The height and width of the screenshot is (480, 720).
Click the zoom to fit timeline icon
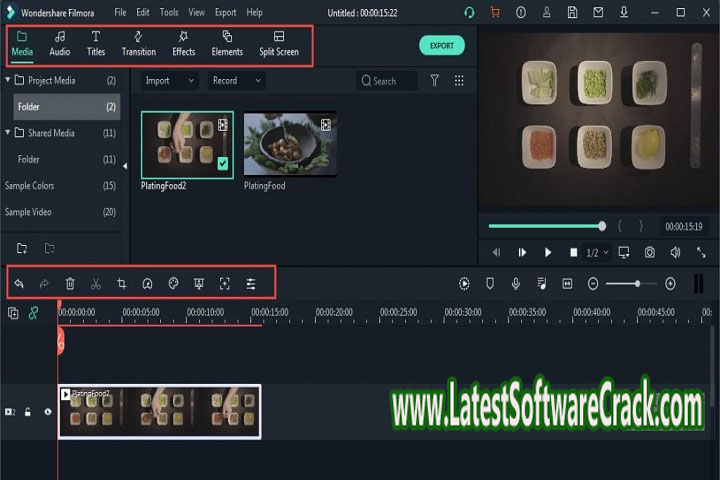[567, 284]
